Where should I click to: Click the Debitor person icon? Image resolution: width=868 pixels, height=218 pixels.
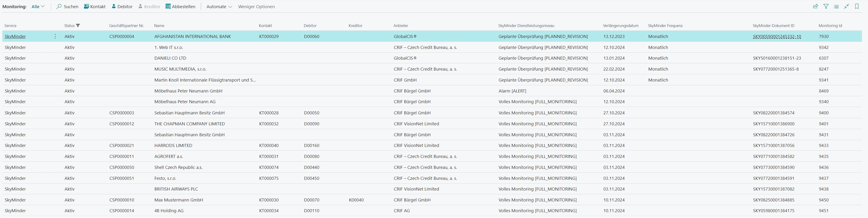(114, 6)
